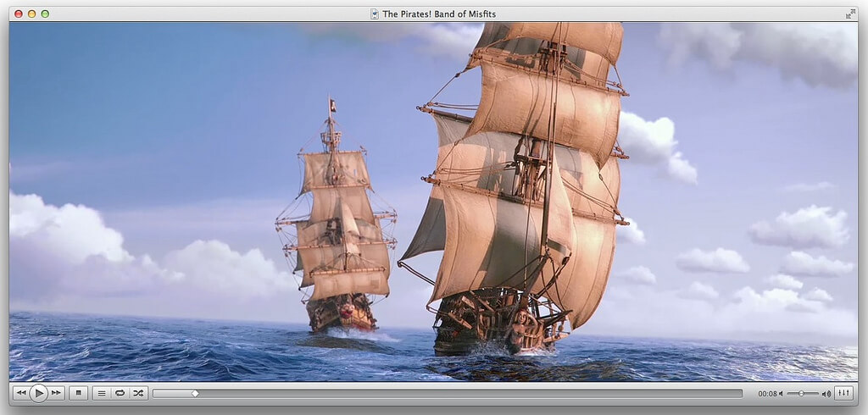Minimize the player window with the yellow button

[x=31, y=14]
